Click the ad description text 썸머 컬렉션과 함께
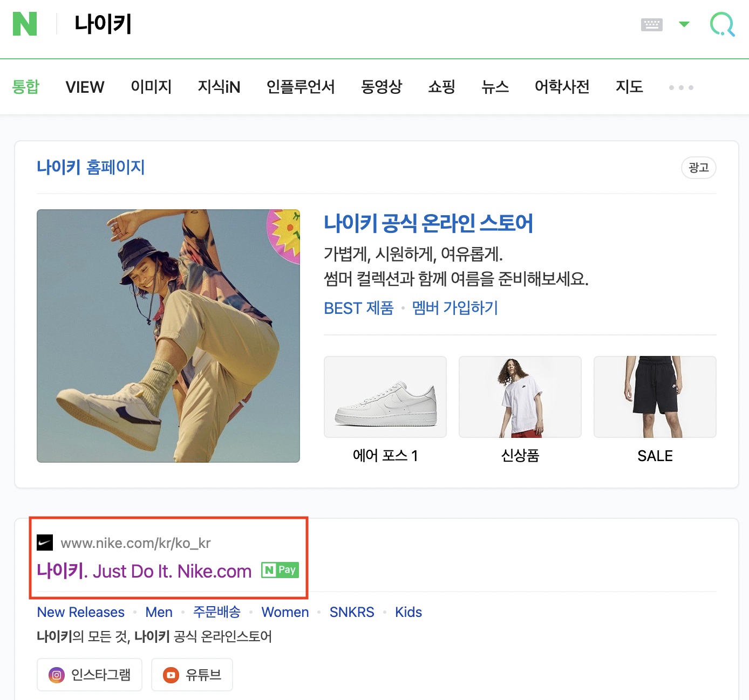749x700 pixels. [386, 279]
